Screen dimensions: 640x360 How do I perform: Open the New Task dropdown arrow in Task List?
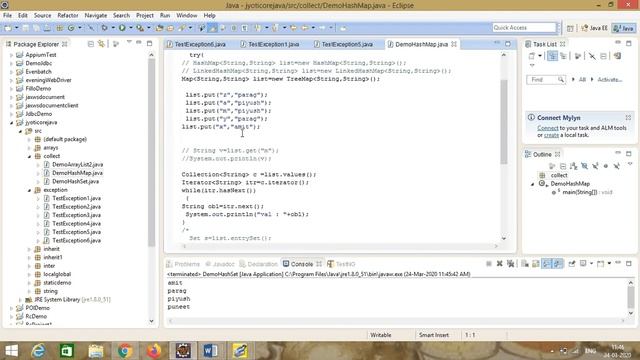click(540, 56)
